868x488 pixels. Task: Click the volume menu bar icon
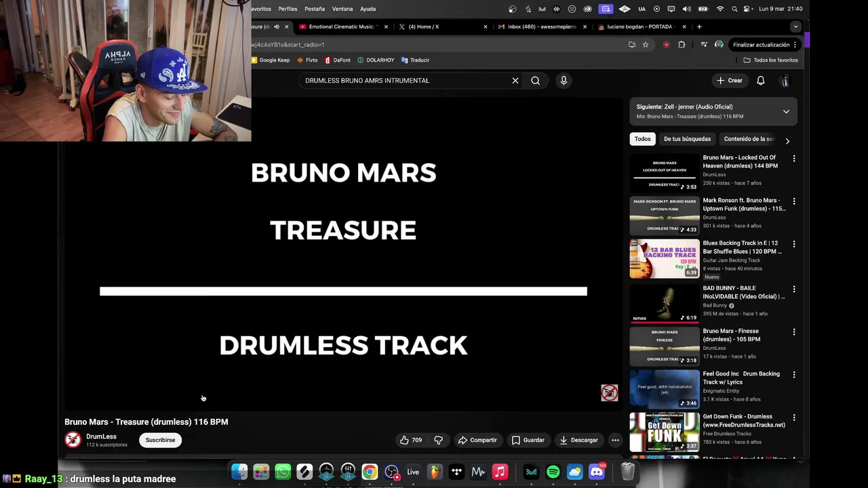tap(686, 9)
